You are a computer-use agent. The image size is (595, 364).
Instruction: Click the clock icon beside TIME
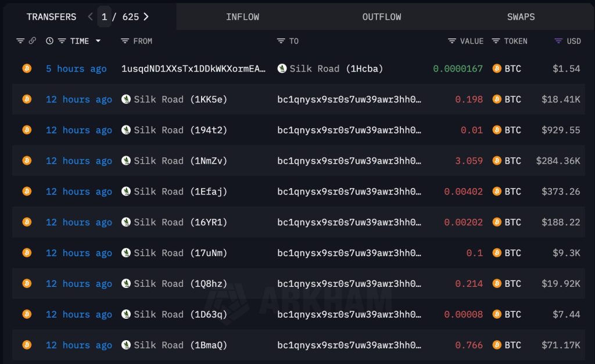(x=49, y=41)
